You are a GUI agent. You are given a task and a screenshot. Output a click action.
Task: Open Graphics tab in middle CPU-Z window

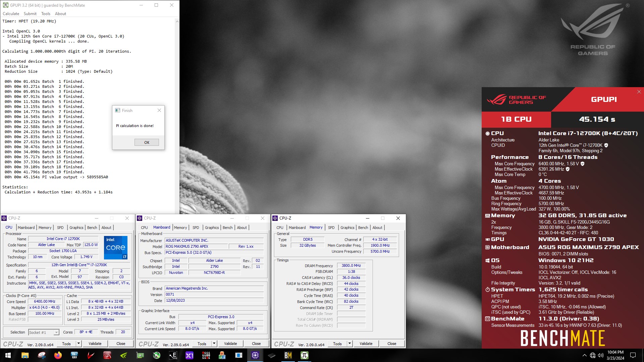[212, 228]
